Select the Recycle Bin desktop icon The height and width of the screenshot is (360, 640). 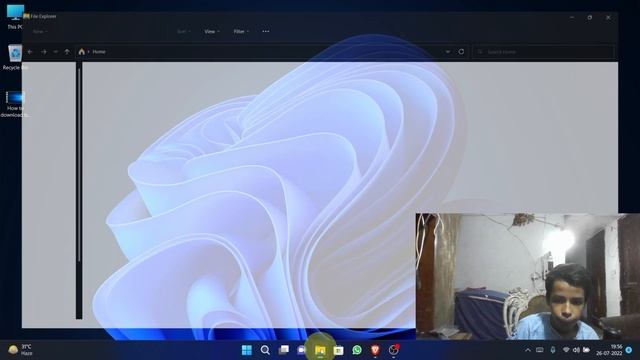pos(15,57)
